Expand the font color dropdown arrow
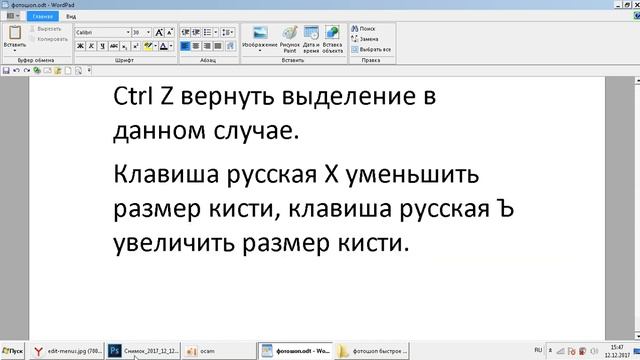The width and height of the screenshot is (640, 360). pyautogui.click(x=171, y=46)
